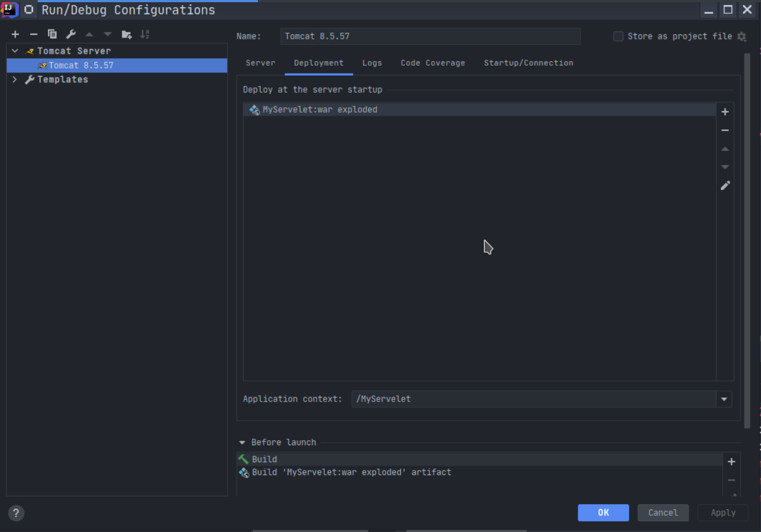Move configuration up in left toolbar
This screenshot has width=761, height=532.
89,34
